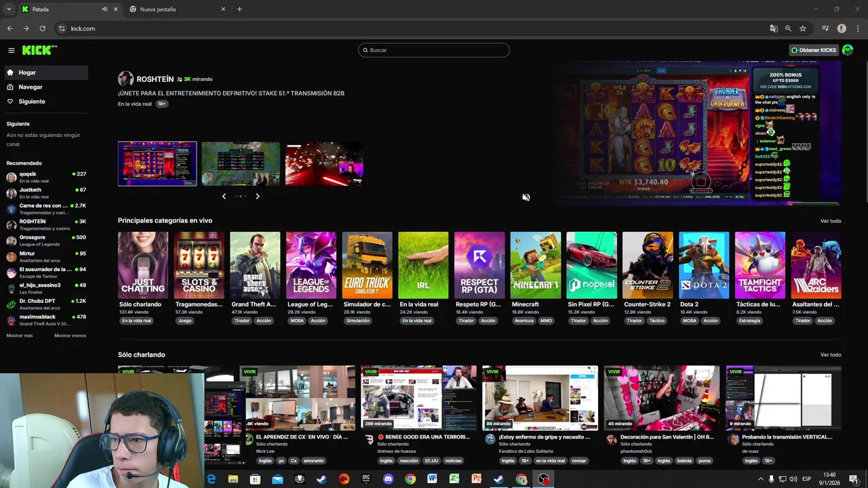Open the League of Legends category card
868x488 pixels.
click(311, 265)
